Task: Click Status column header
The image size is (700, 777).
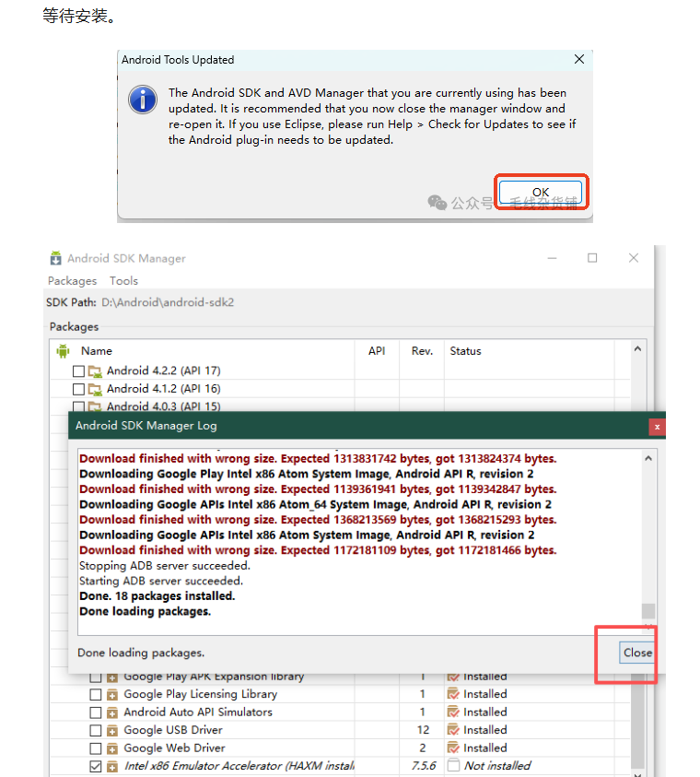Action: 465,351
